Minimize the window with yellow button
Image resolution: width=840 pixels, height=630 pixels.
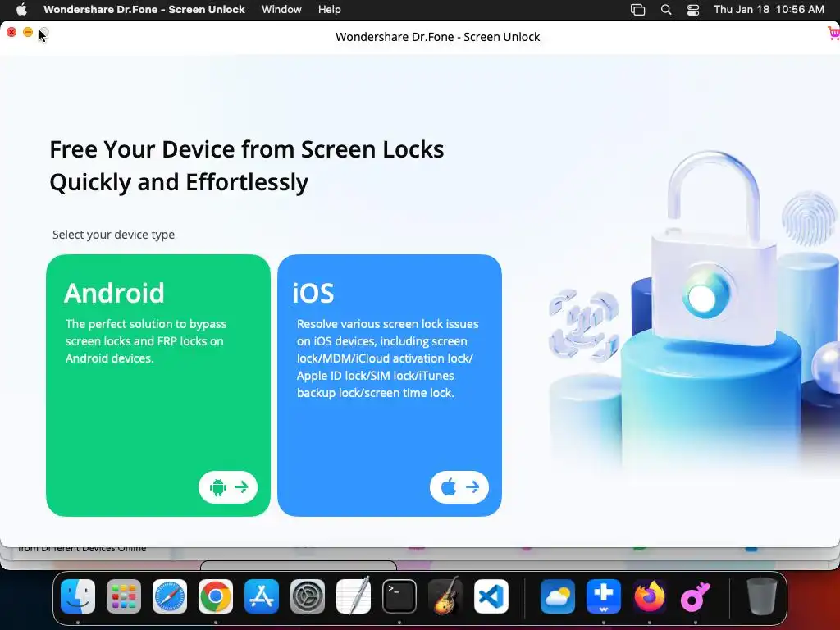(x=28, y=32)
